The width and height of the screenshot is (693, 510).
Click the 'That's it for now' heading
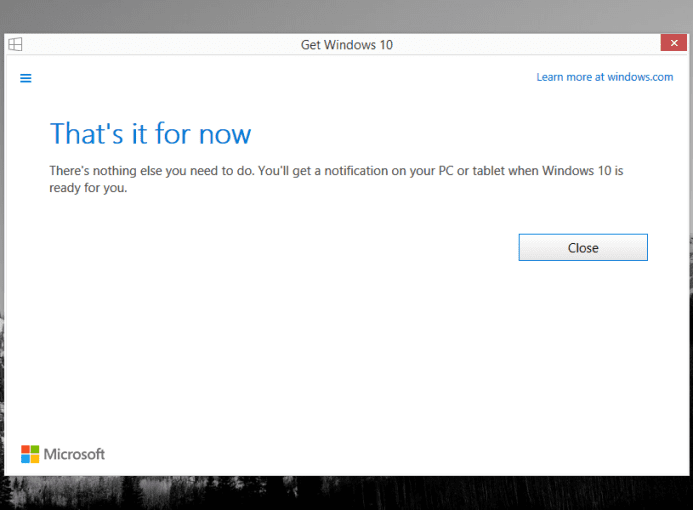150,133
